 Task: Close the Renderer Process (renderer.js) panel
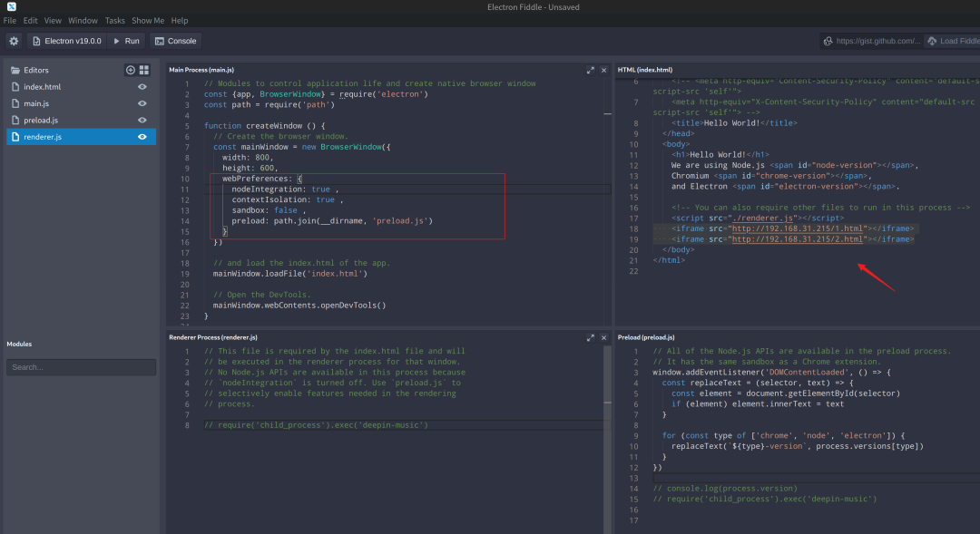[603, 337]
